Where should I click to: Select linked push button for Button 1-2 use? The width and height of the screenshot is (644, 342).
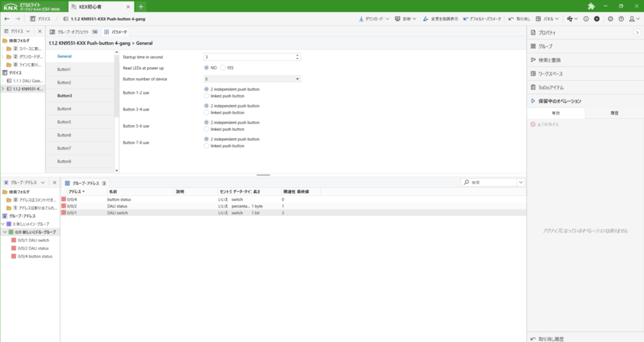[207, 96]
